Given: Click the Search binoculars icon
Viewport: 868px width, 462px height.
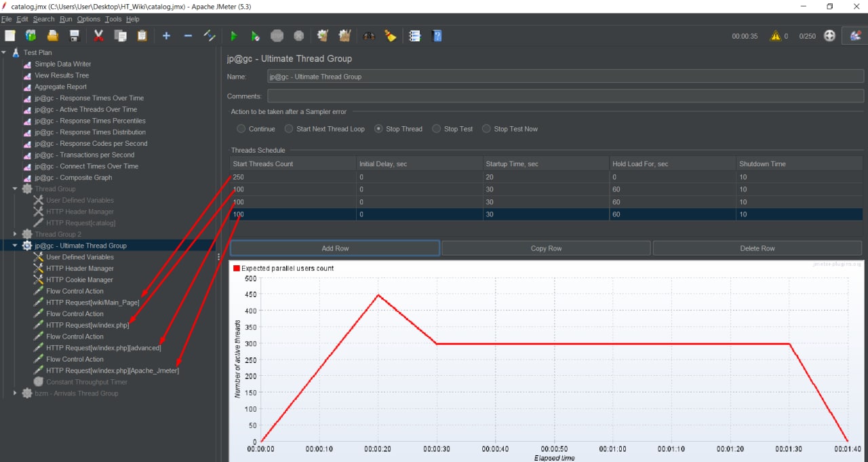Looking at the screenshot, I should 368,35.
